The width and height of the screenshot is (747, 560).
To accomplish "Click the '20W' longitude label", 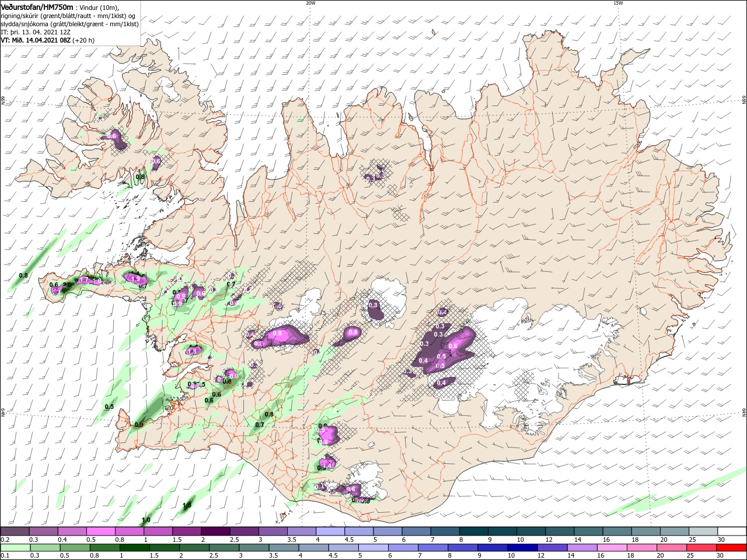I will click(x=310, y=3).
